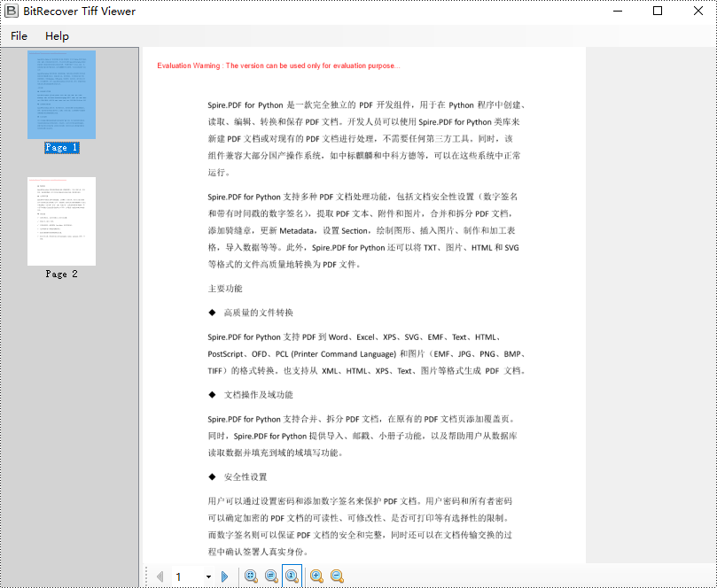717x588 pixels.
Task: Close the BitRecover Tiff Viewer window
Action: point(698,11)
